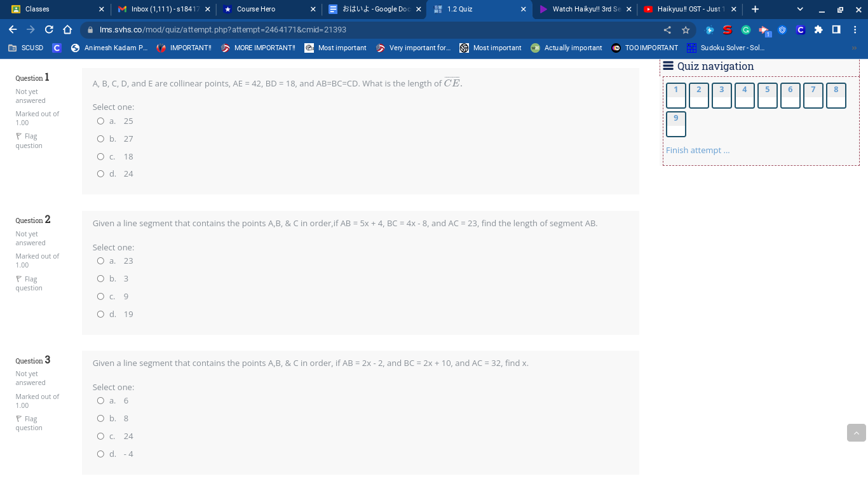Open the C icon-only bookmark

pos(57,48)
